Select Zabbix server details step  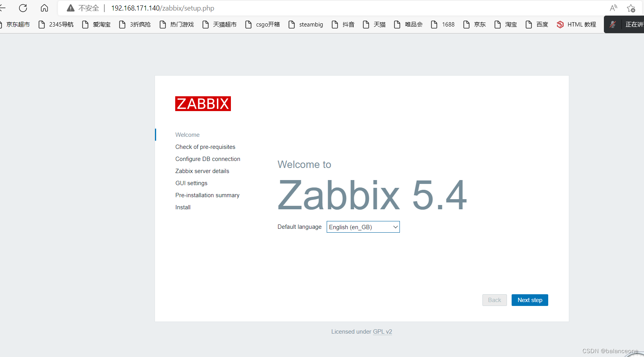(x=202, y=171)
